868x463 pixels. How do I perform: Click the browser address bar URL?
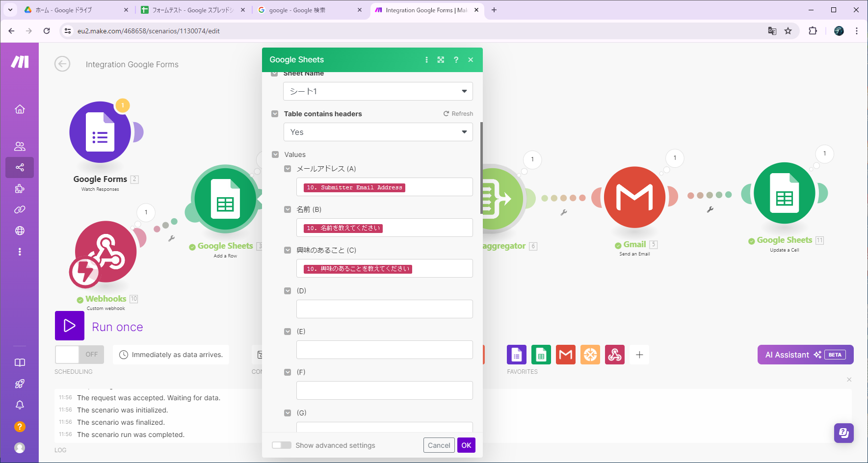click(x=148, y=31)
